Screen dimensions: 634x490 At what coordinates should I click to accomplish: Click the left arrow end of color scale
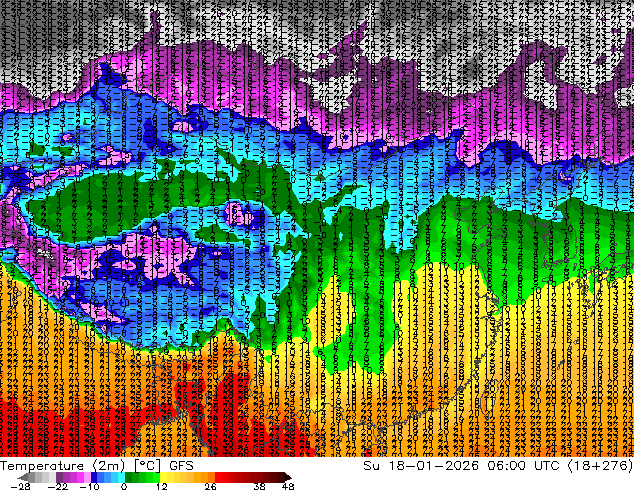22,477
